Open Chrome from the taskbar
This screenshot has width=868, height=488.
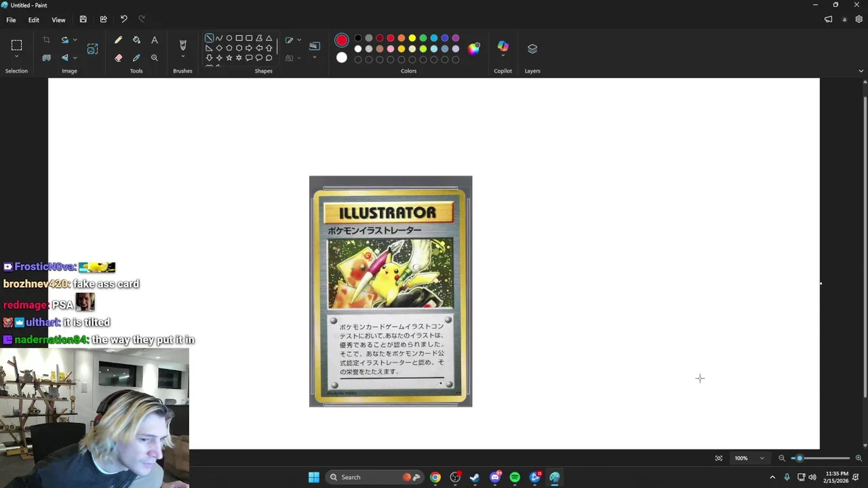[435, 477]
